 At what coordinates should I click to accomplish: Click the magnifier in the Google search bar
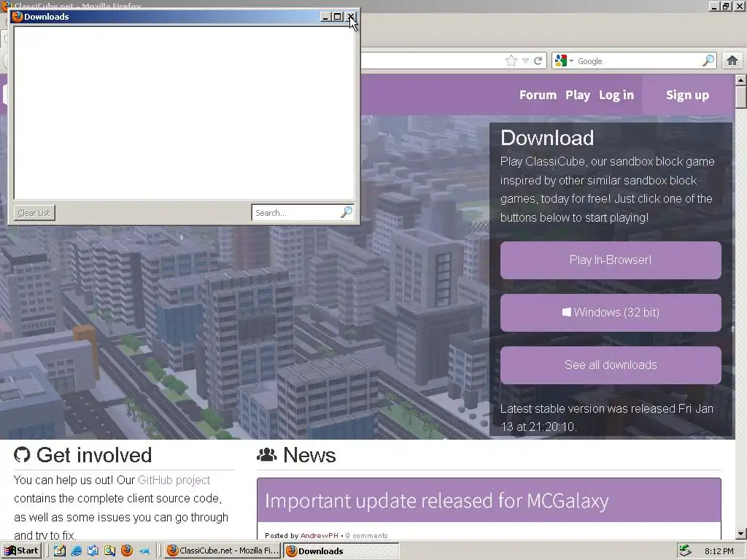click(708, 61)
